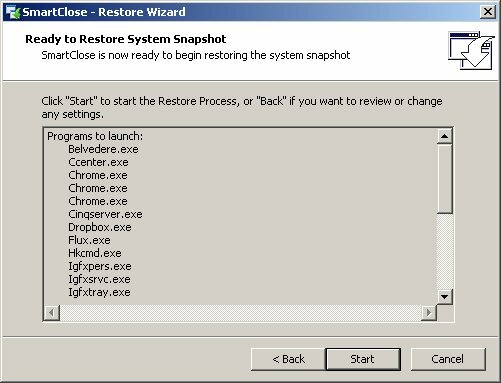
Task: Click the SmartClose title bar icon
Action: 13,12
